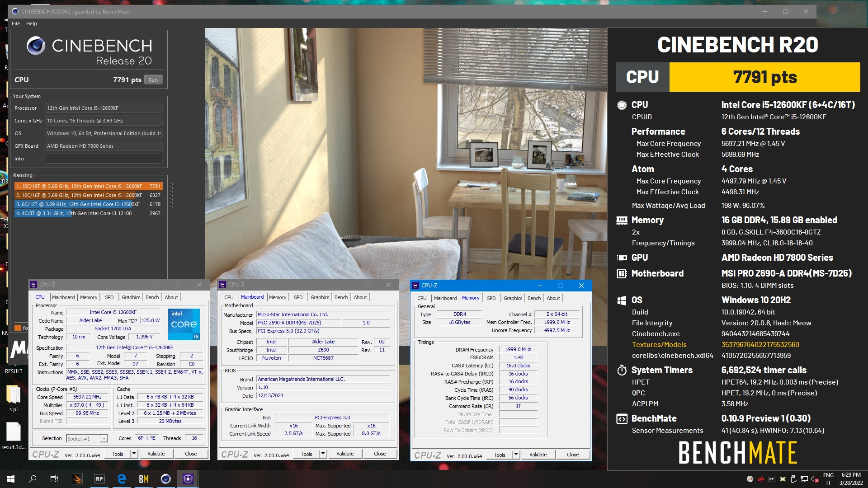Open the Windows Start menu
Viewport: 868px width, 488px height.
(11, 479)
